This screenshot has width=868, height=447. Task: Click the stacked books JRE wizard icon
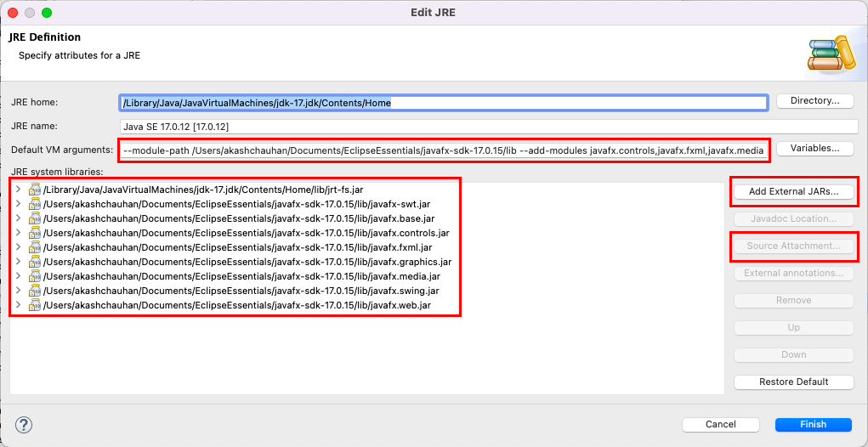pyautogui.click(x=832, y=54)
